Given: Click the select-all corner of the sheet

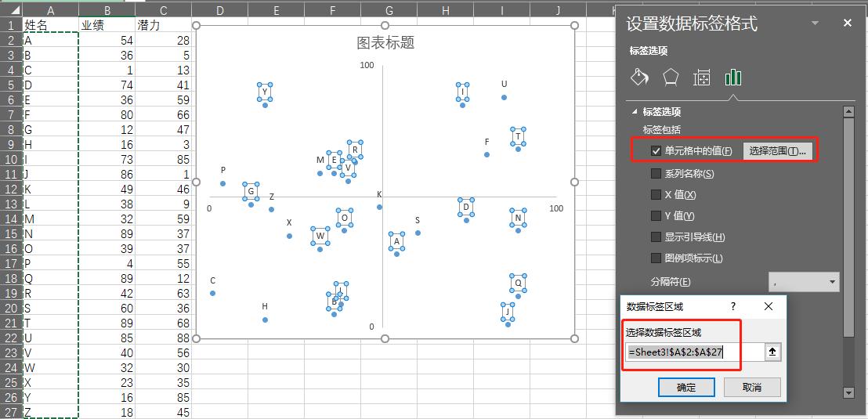Looking at the screenshot, I should (x=11, y=9).
